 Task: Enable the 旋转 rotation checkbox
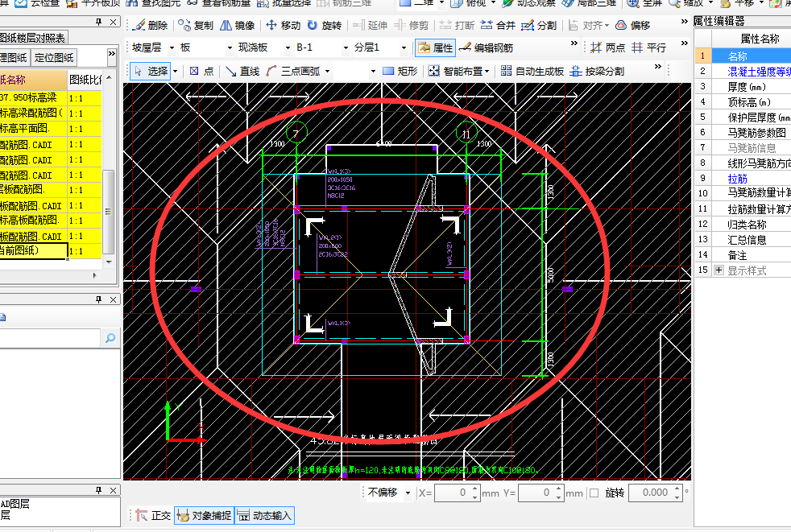tap(594, 493)
